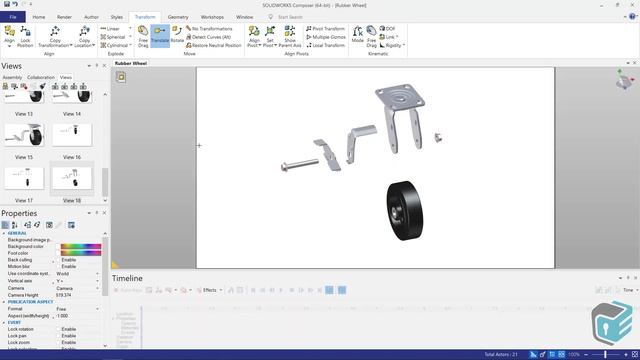The width and height of the screenshot is (640, 360).
Task: Click No Transformations
Action: (209, 29)
